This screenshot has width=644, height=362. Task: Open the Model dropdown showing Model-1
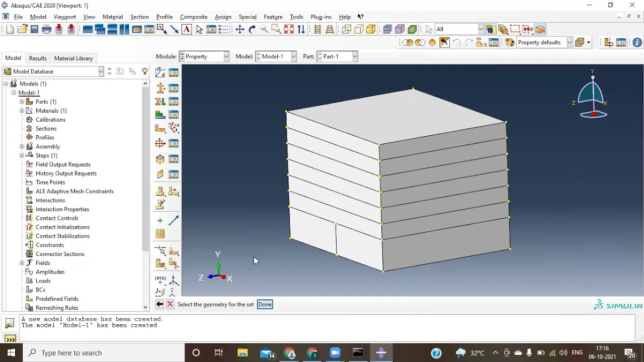click(x=276, y=56)
